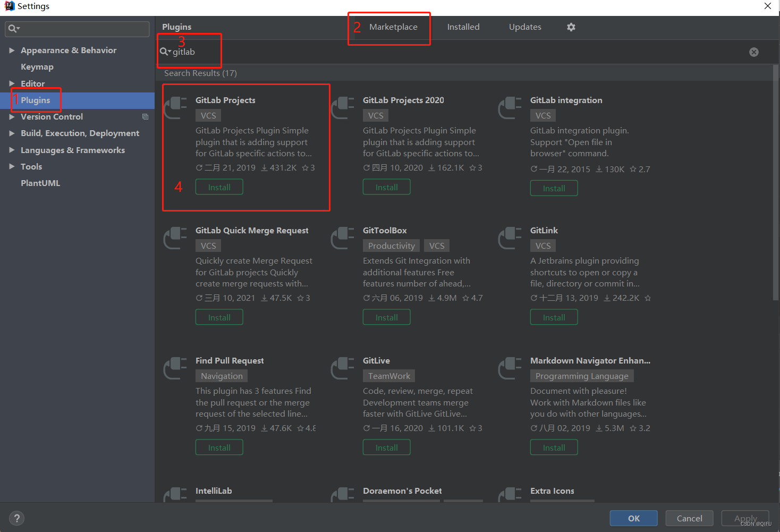Click the Extra Icons plugin title
The width and height of the screenshot is (780, 532).
552,491
